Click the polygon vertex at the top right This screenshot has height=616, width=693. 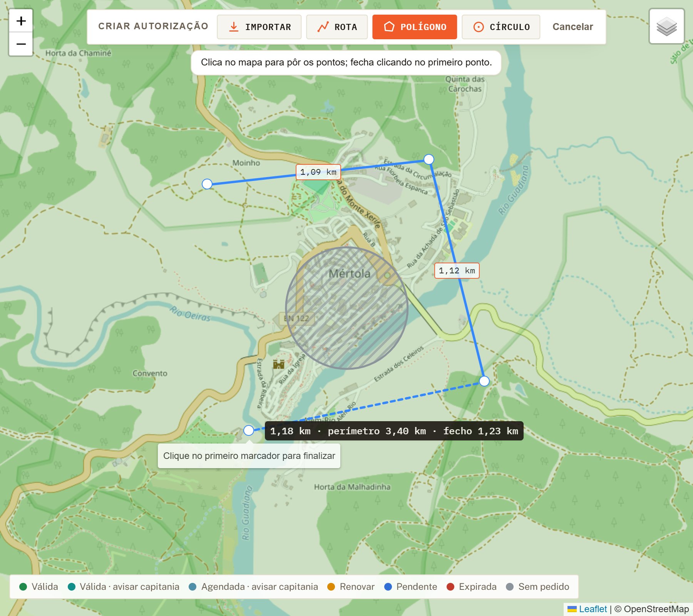(x=429, y=159)
